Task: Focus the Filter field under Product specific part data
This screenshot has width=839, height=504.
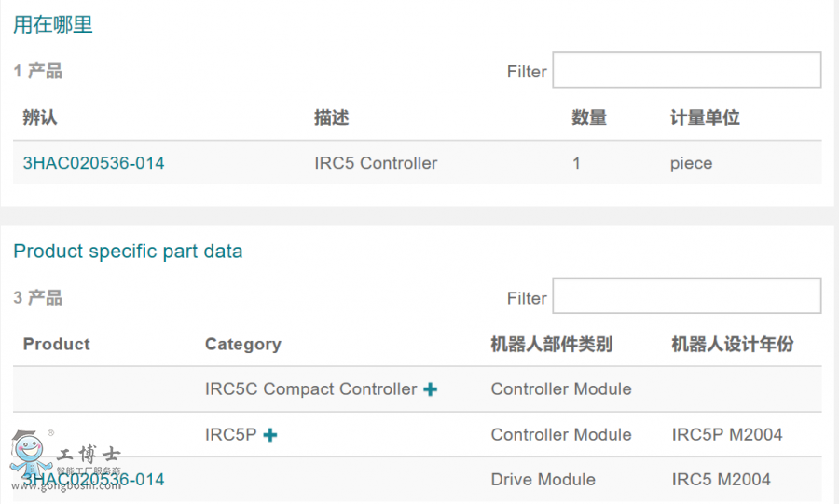Action: click(686, 296)
